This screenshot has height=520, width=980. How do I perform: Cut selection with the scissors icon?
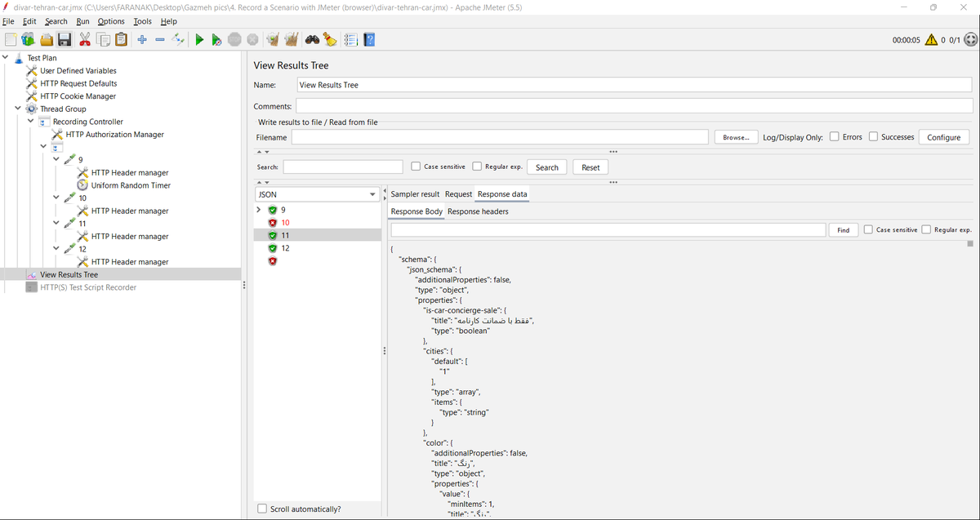(x=85, y=39)
